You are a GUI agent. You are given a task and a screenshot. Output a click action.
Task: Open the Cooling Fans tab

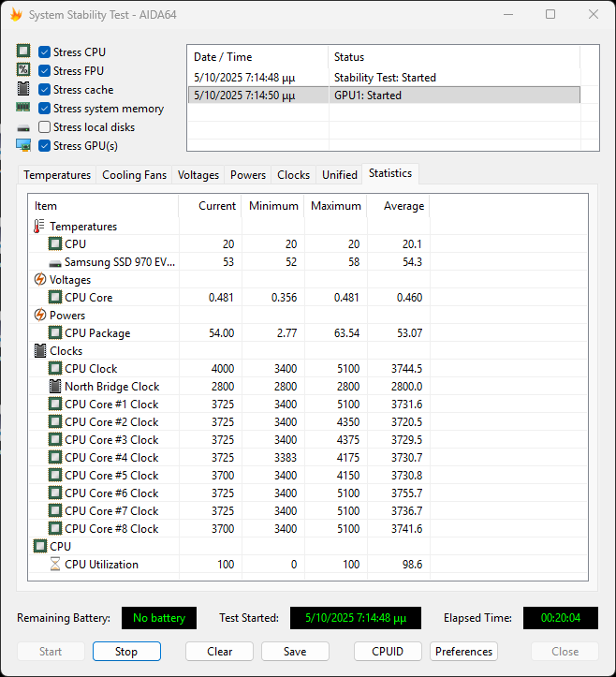[134, 175]
